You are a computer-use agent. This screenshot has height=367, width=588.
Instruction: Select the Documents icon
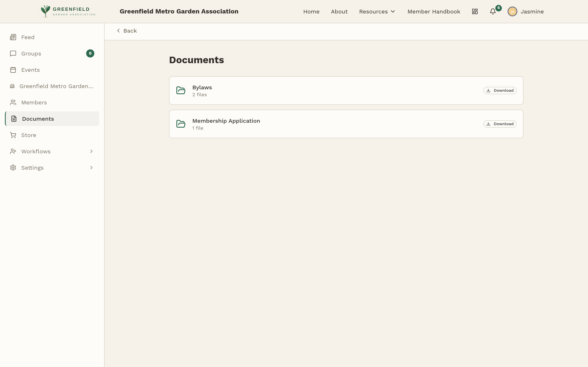13,118
